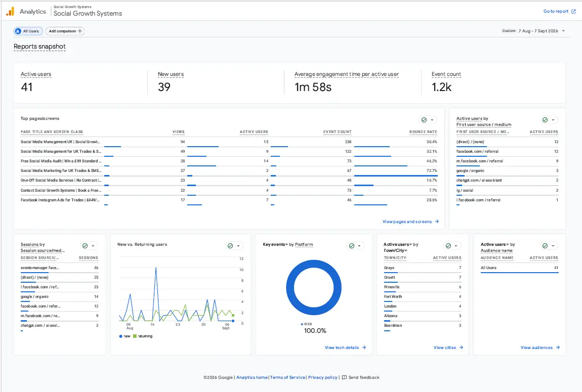Select the All Users segment chip
Image resolution: width=582 pixels, height=392 pixels.
(x=28, y=31)
